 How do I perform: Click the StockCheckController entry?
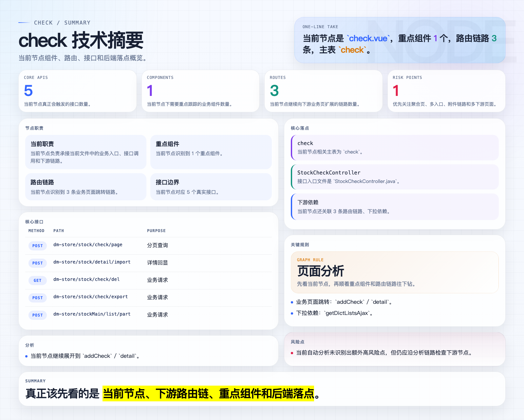pos(395,177)
